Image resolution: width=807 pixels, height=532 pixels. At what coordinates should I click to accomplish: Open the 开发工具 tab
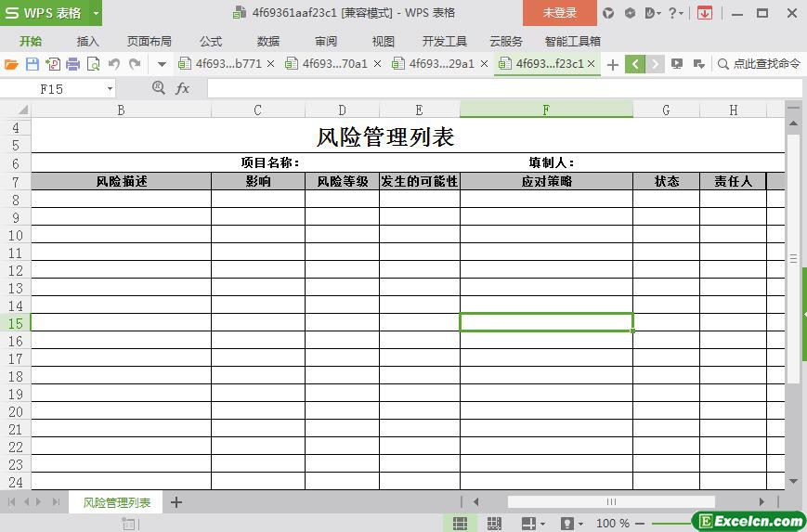(x=444, y=41)
